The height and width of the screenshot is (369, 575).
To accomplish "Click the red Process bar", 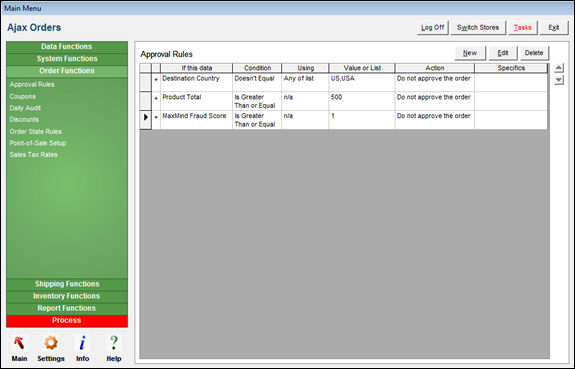I will pyautogui.click(x=67, y=321).
